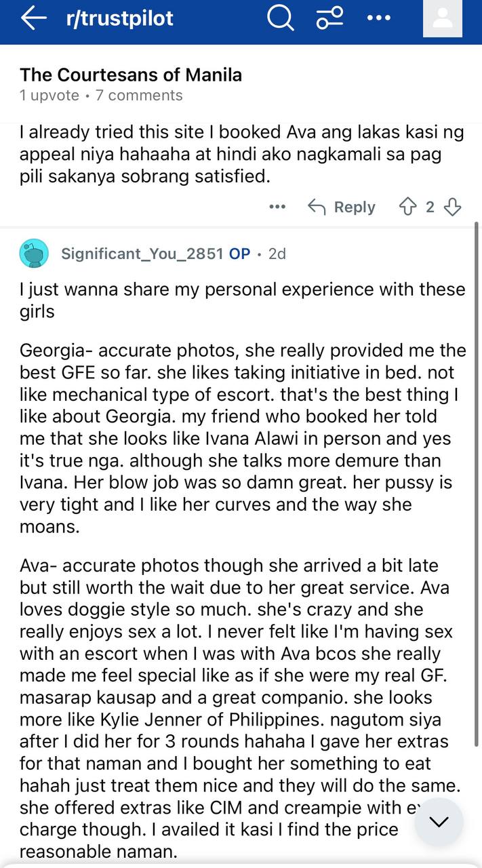
Task: Open the header three-dot overflow menu
Action: 378,18
